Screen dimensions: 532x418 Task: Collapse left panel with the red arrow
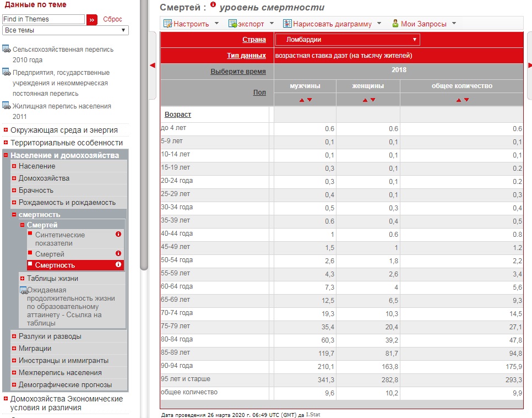tap(153, 65)
